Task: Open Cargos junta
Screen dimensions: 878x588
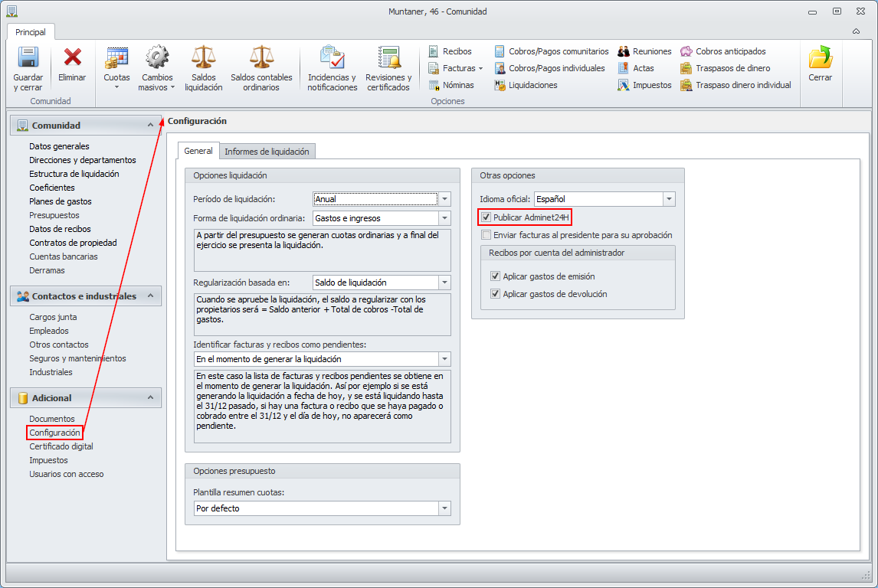Action: pyautogui.click(x=53, y=317)
